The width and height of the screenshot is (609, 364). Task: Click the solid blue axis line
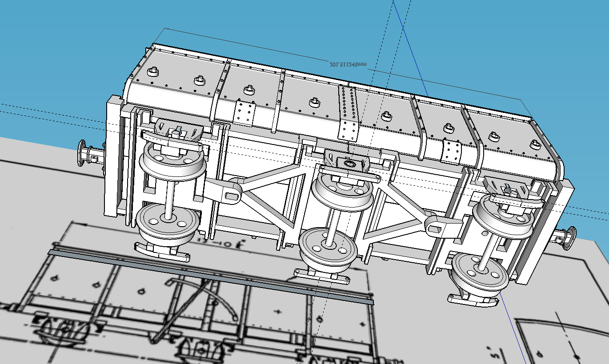(409, 49)
